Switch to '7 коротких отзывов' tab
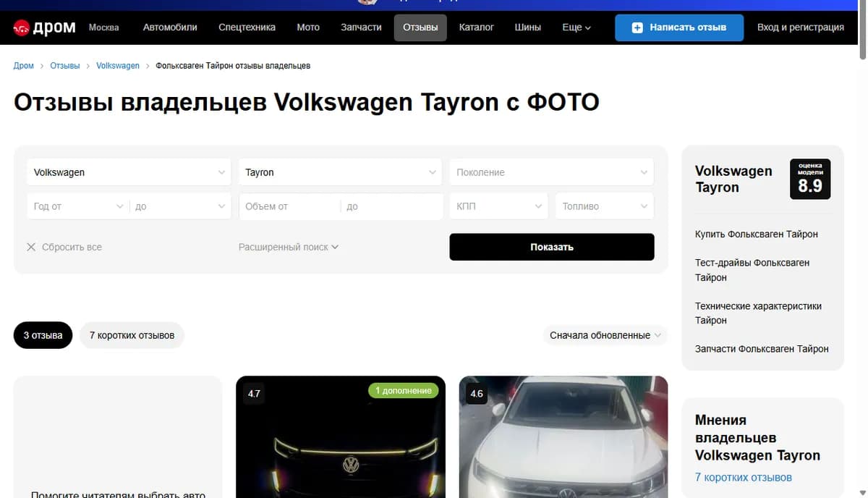 [132, 335]
